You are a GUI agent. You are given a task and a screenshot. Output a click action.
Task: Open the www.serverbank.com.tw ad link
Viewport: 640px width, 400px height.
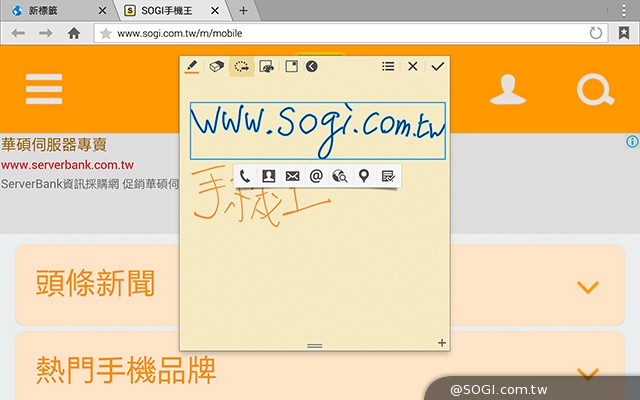[x=67, y=165]
